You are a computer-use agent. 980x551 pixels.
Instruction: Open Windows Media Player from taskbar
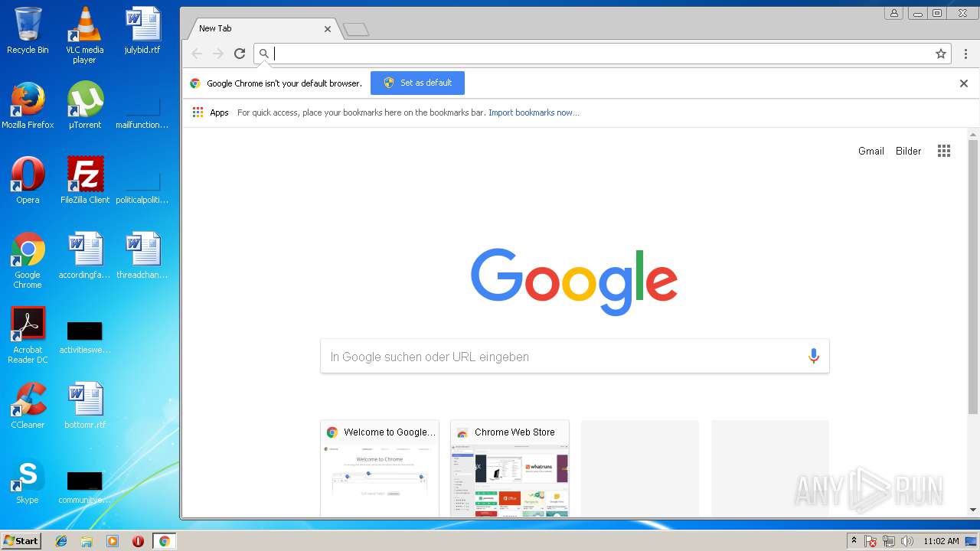[x=113, y=541]
